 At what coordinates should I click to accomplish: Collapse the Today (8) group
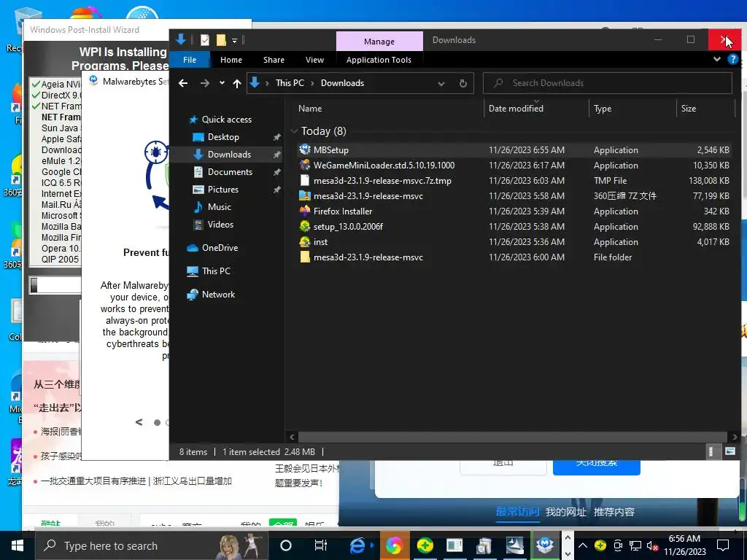(295, 131)
